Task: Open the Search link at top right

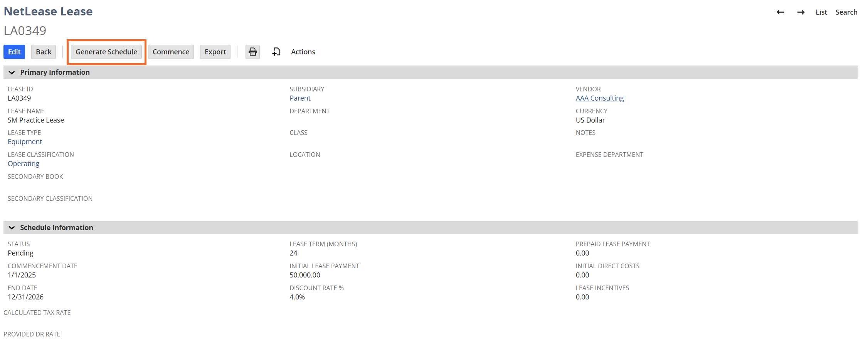Action: [x=846, y=12]
